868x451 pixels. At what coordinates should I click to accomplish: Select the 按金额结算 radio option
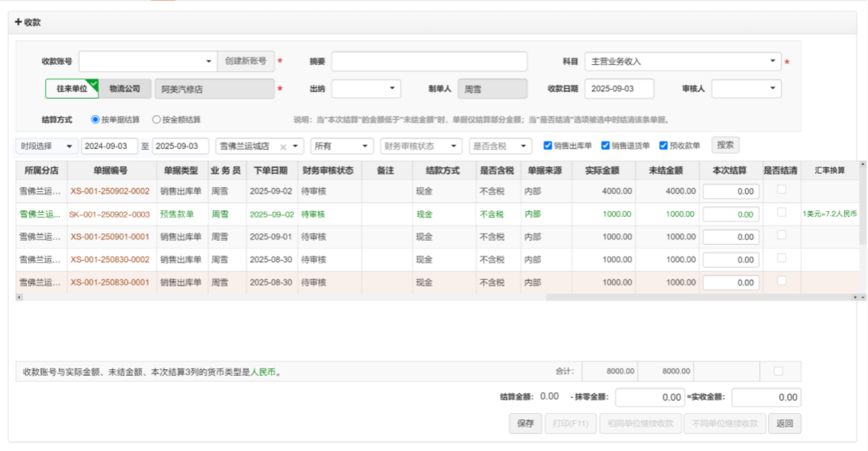(x=157, y=119)
